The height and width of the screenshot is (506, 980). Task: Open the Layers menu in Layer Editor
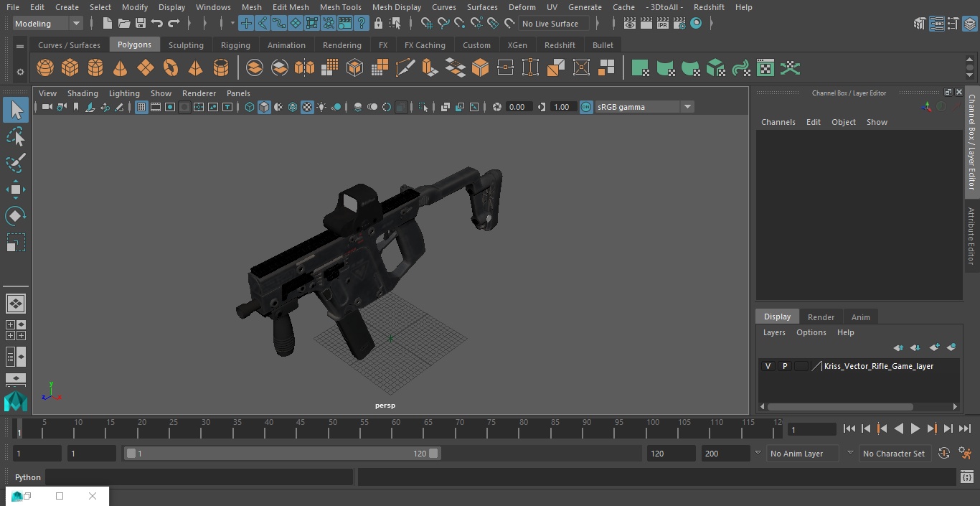pos(774,332)
